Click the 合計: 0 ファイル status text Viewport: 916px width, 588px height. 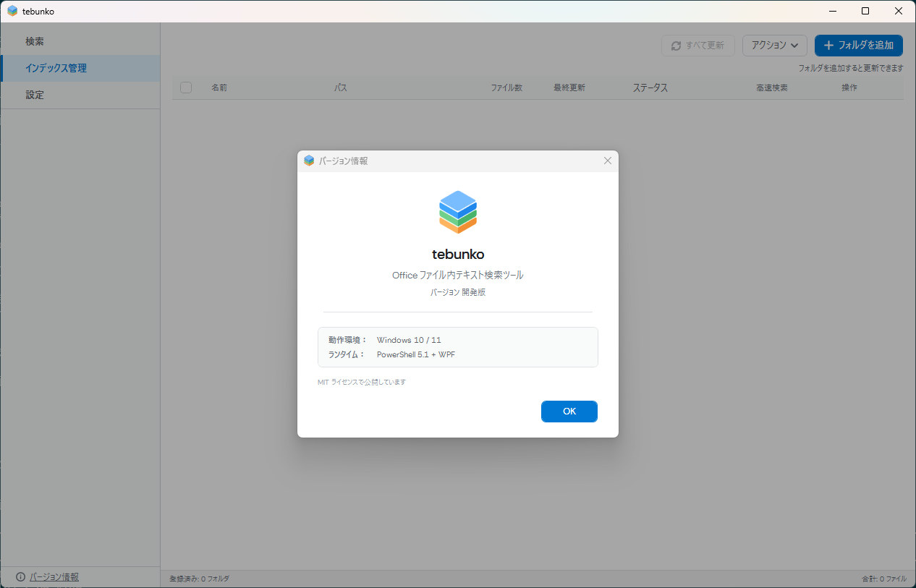884,579
